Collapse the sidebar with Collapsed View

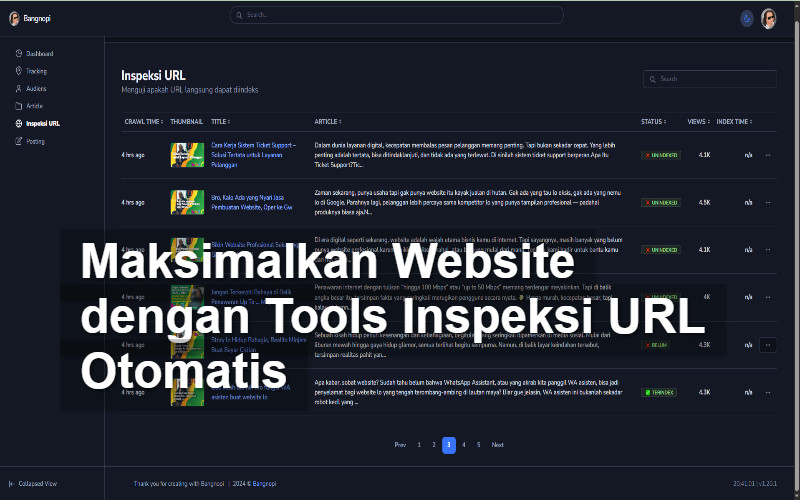tap(33, 483)
